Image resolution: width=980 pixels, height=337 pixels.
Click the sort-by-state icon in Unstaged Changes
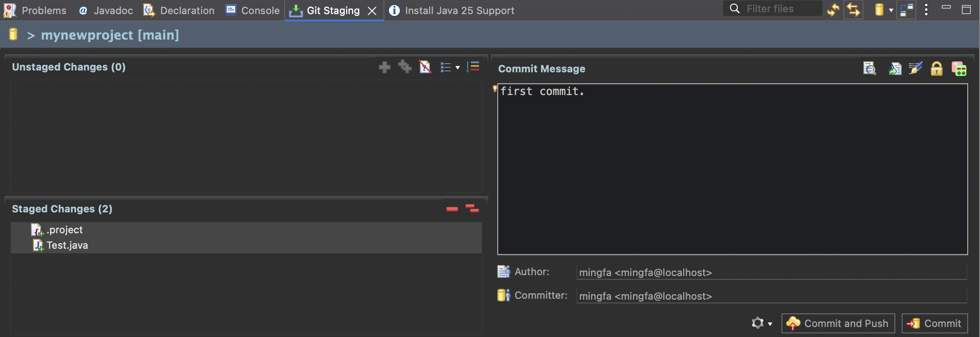coord(473,67)
